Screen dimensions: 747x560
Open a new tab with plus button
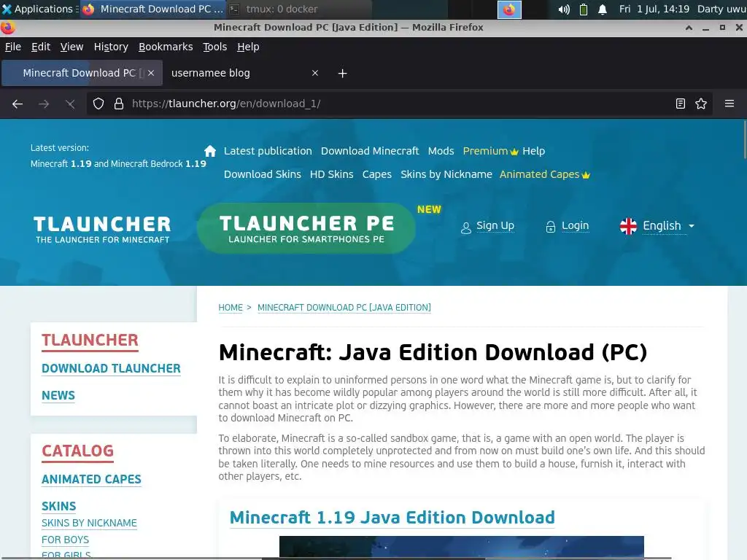(343, 74)
